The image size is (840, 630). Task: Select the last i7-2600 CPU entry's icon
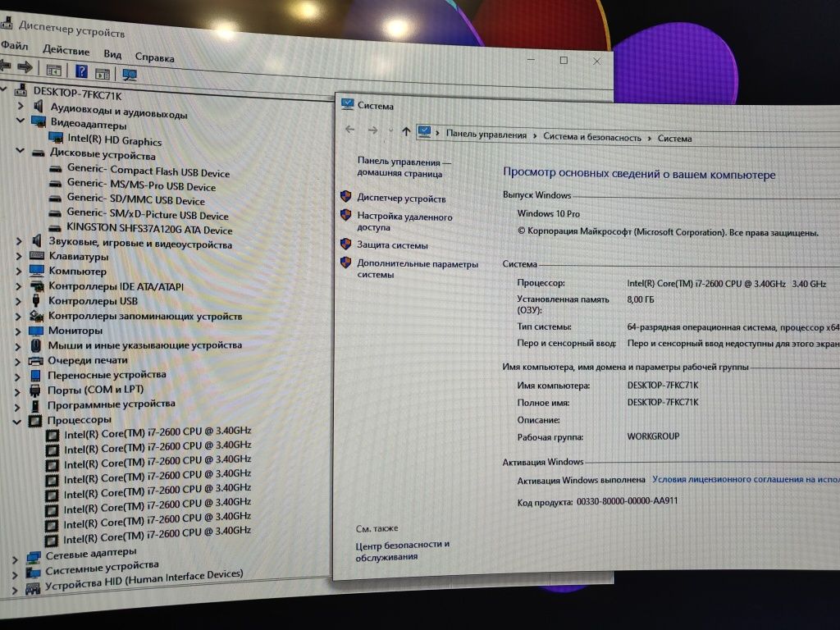click(51, 540)
